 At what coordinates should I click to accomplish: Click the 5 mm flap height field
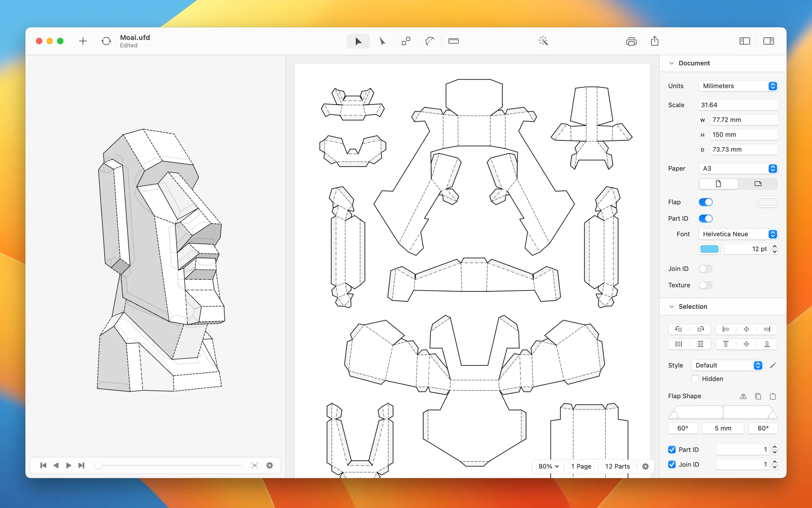[723, 428]
